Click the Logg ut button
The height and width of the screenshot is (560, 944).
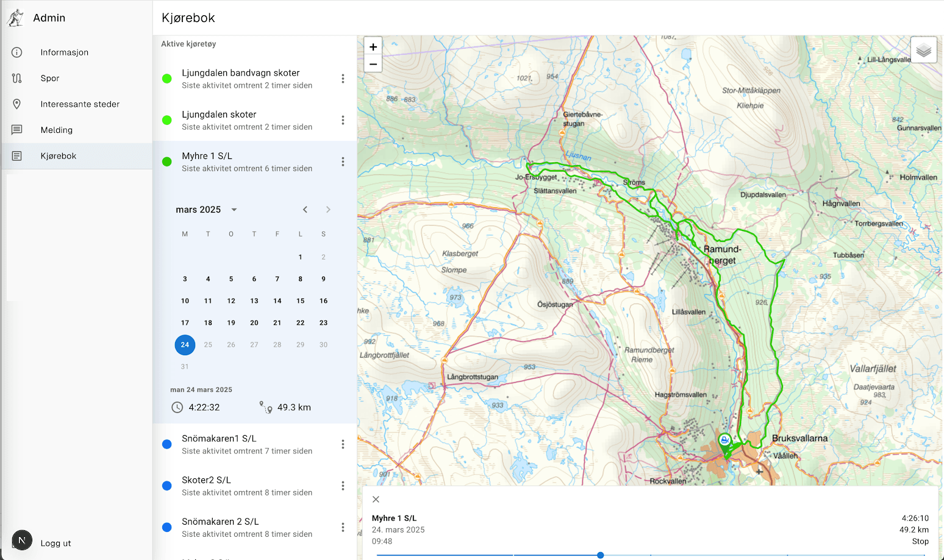(55, 543)
